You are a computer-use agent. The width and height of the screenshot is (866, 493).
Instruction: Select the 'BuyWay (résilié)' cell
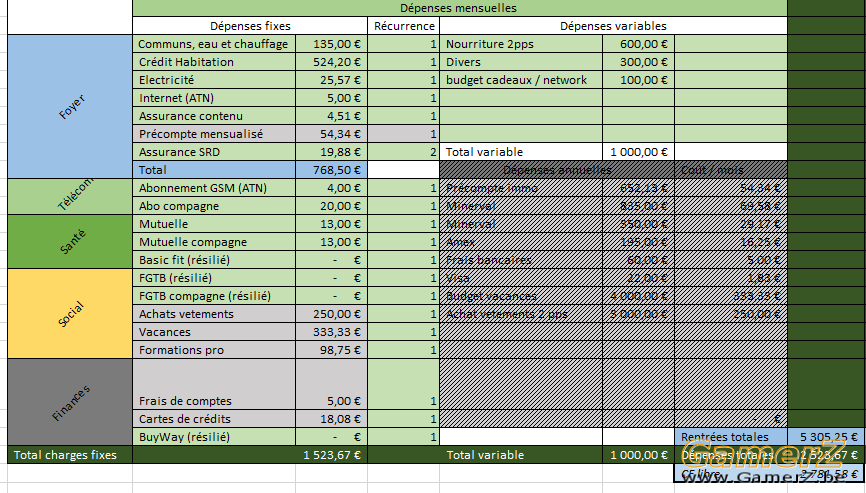(214, 437)
